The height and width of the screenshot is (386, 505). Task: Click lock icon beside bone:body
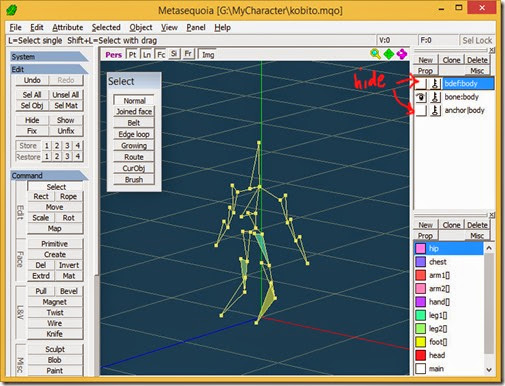click(x=435, y=97)
